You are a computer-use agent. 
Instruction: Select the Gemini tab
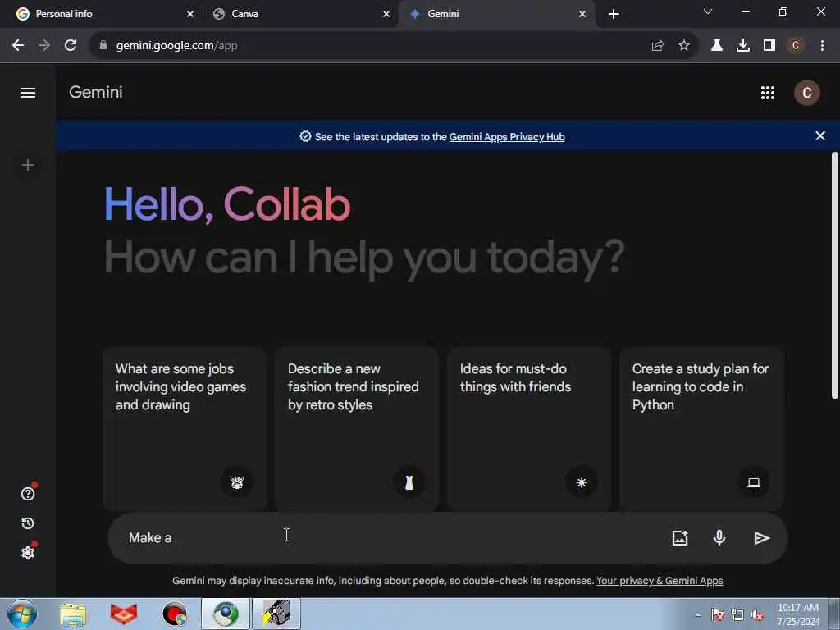[495, 14]
